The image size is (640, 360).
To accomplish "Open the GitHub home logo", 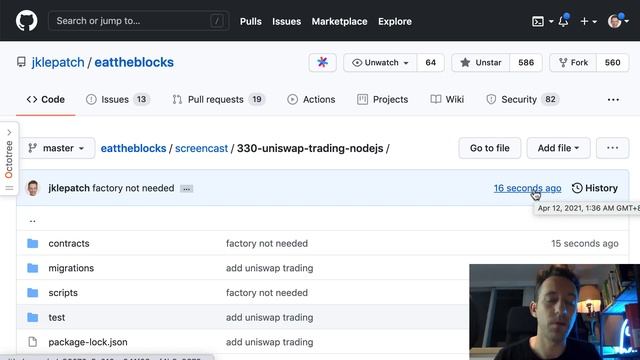I will 27,21.
